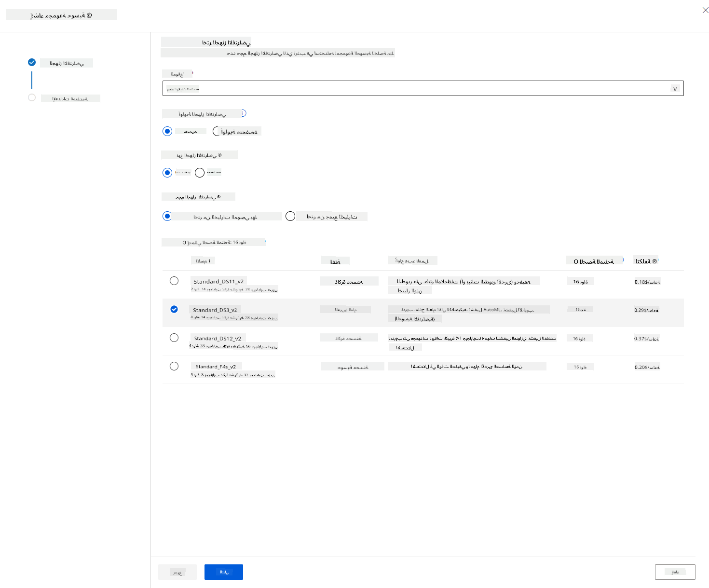Click the info icon beside available quota header

pos(623,260)
